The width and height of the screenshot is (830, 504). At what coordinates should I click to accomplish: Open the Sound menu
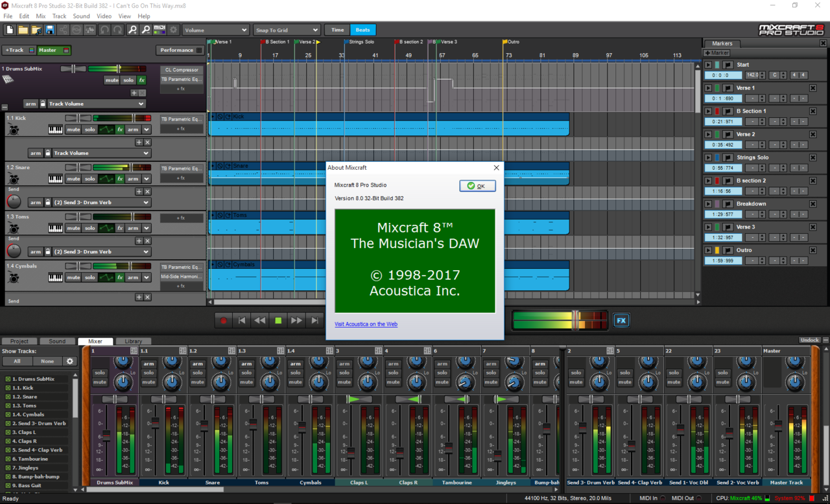(x=81, y=16)
